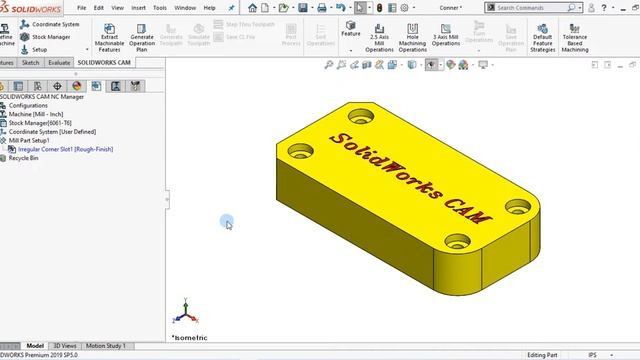Open the Options gear icon
This screenshot has width=640, height=360.
(x=404, y=8)
